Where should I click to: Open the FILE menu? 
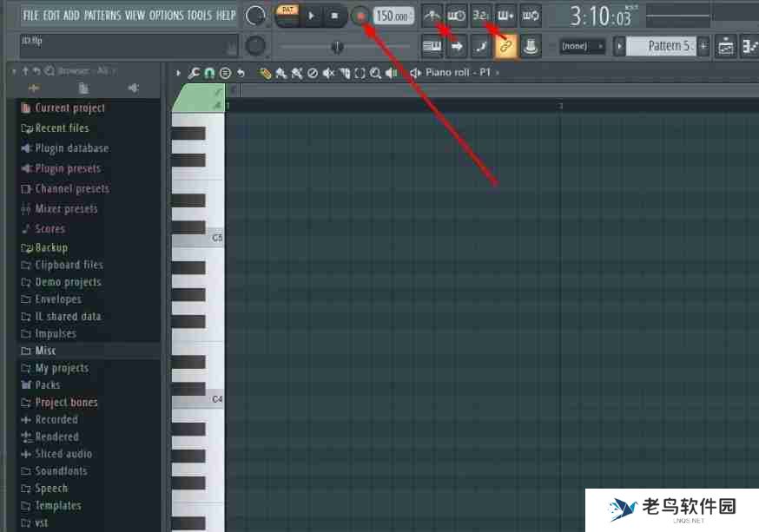click(x=30, y=15)
